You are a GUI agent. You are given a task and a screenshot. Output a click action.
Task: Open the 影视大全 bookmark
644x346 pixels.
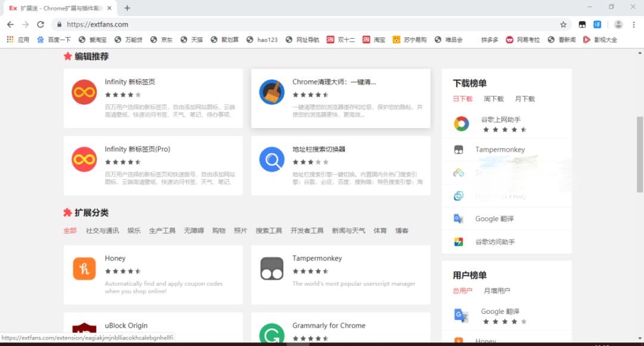[600, 40]
